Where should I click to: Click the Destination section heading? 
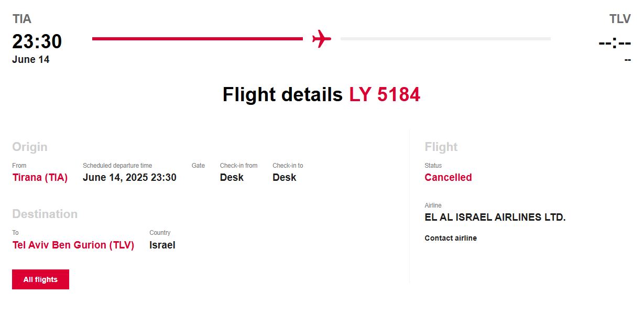pyautogui.click(x=45, y=214)
